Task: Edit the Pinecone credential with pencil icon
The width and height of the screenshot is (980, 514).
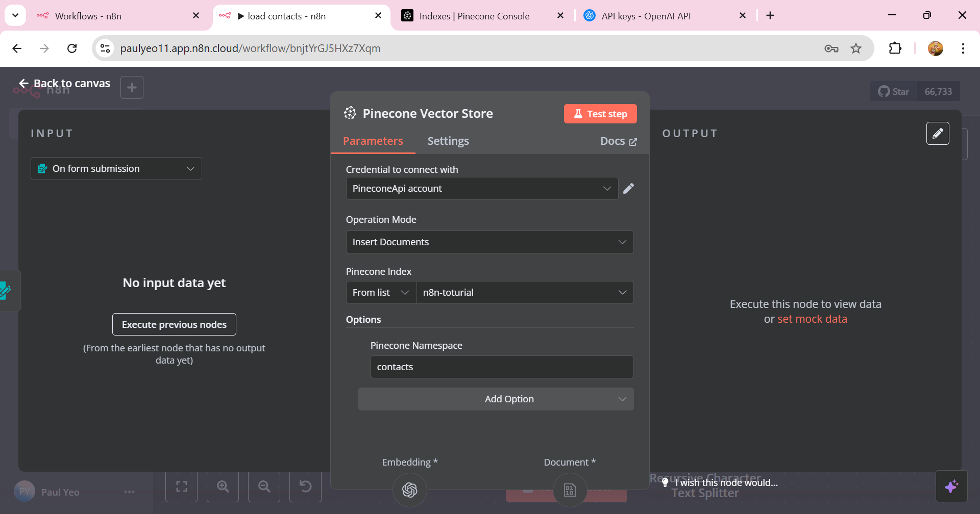Action: point(629,189)
